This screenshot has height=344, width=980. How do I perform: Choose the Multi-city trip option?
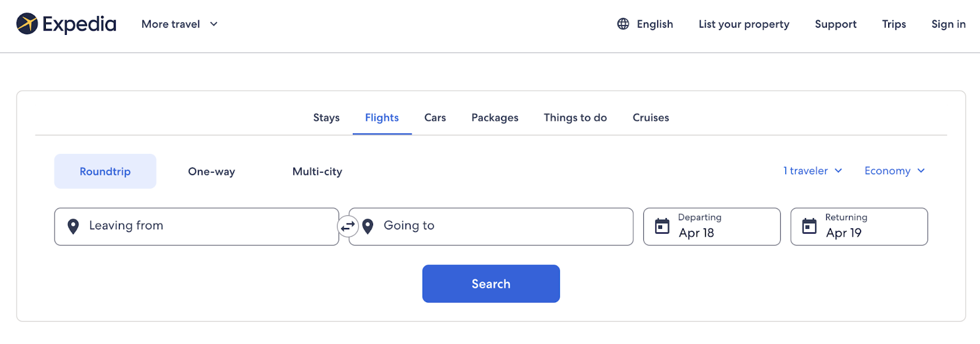[317, 172]
